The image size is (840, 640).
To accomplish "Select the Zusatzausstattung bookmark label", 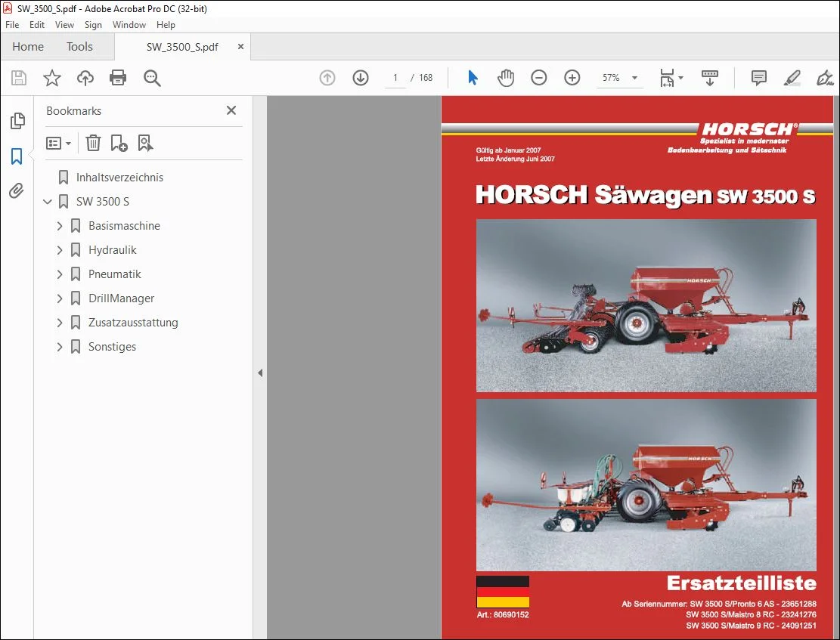I will pos(133,322).
